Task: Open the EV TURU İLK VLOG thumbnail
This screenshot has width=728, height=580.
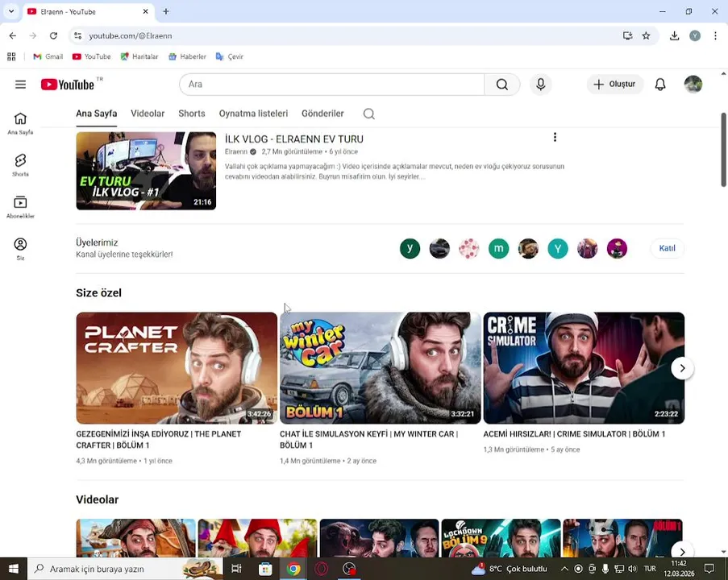Action: [x=146, y=171]
